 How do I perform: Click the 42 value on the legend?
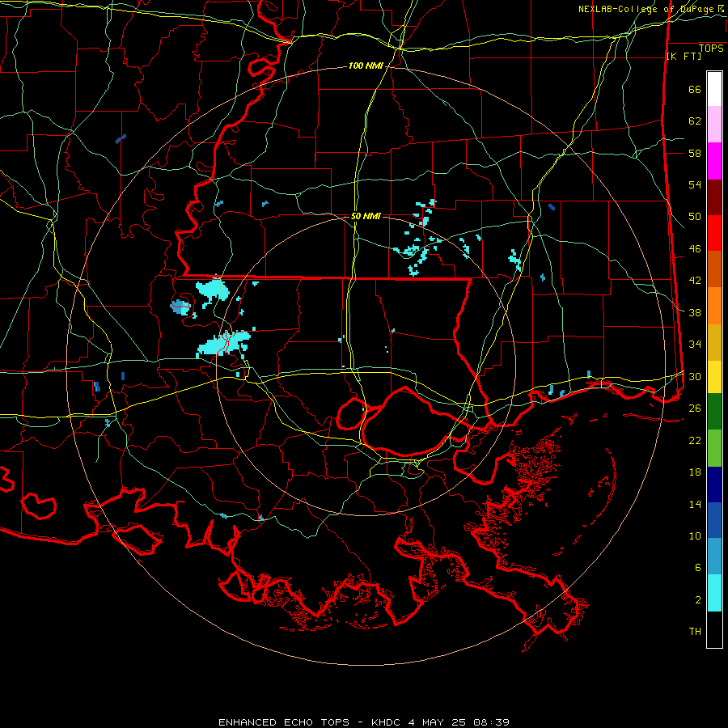[x=695, y=281]
